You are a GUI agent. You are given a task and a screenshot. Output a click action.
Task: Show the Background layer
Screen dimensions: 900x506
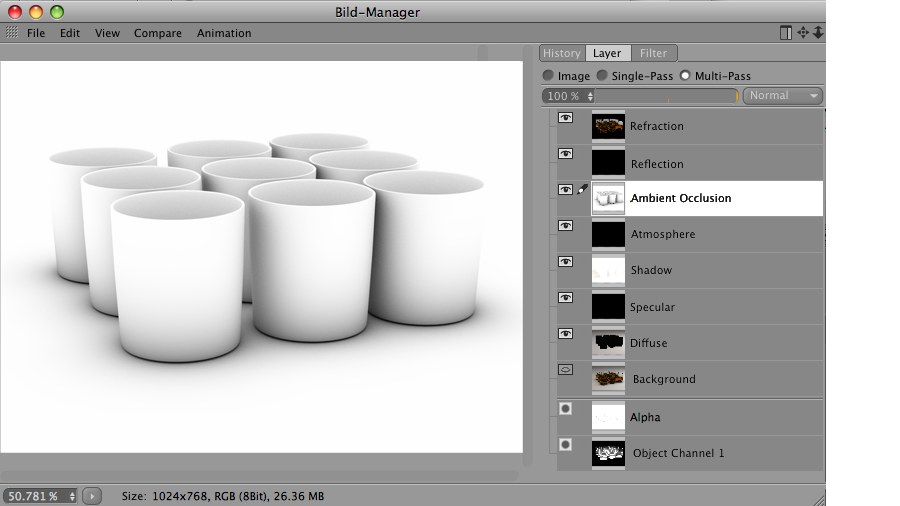point(565,370)
